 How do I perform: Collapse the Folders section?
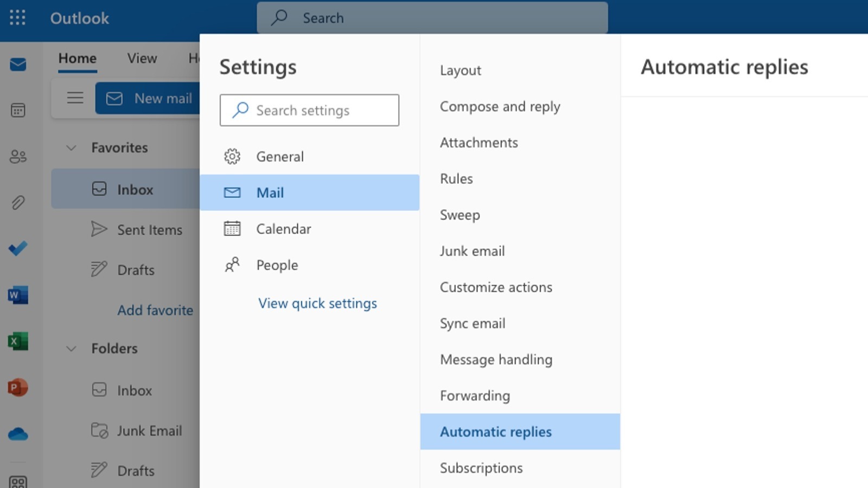click(x=71, y=349)
